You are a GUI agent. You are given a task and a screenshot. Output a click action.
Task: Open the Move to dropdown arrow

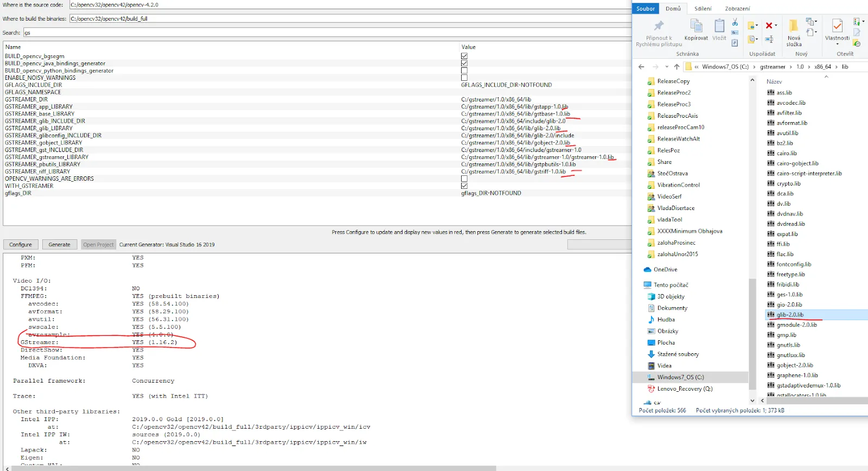click(x=757, y=26)
